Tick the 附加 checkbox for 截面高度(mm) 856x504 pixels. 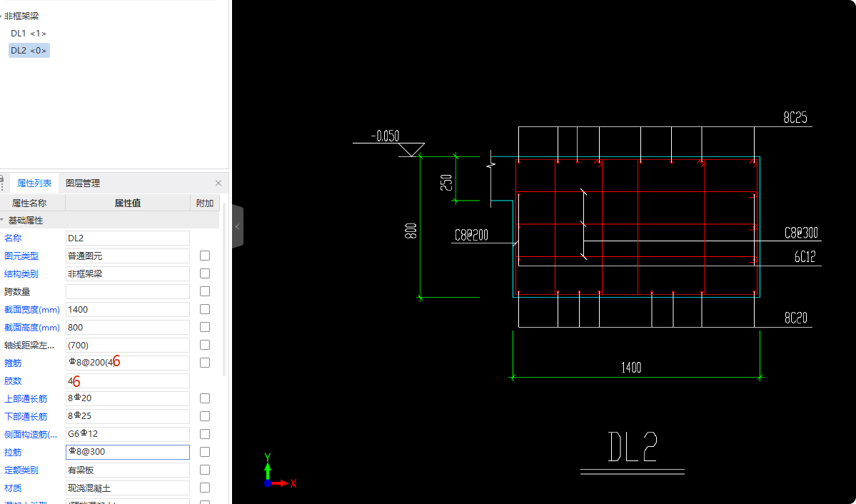(x=205, y=327)
